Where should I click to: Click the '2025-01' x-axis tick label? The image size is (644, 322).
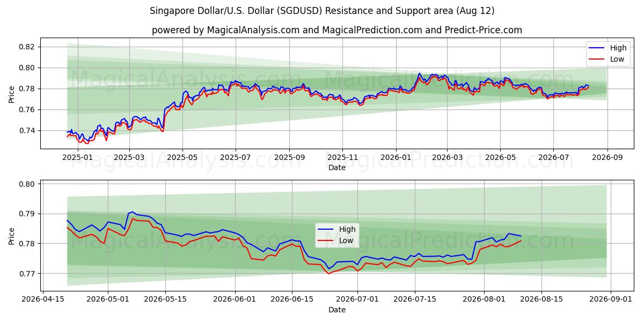pos(78,157)
